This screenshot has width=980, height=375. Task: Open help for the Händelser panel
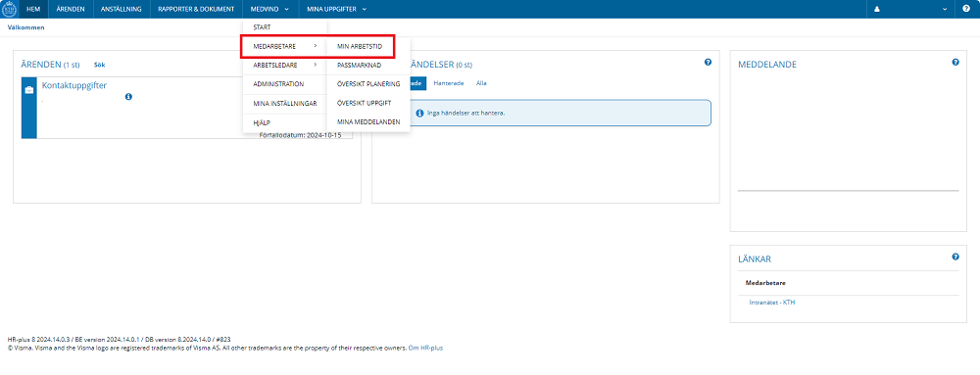(709, 62)
